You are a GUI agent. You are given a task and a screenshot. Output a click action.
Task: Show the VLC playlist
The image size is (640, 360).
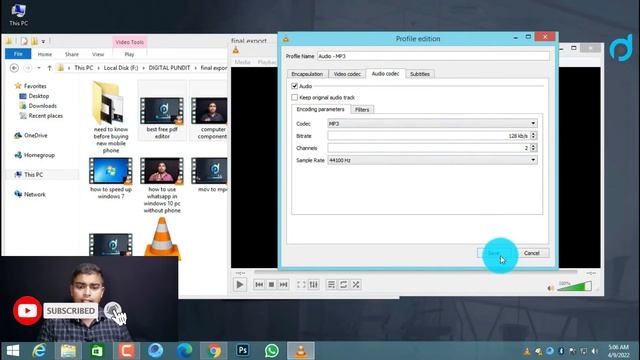point(331,284)
